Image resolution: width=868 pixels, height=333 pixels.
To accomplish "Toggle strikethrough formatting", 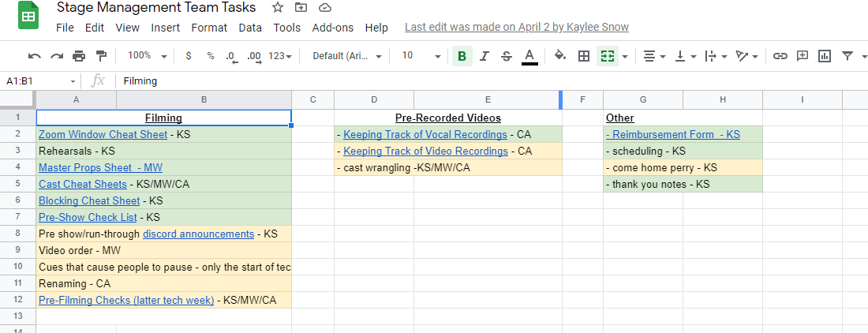I will pos(507,56).
